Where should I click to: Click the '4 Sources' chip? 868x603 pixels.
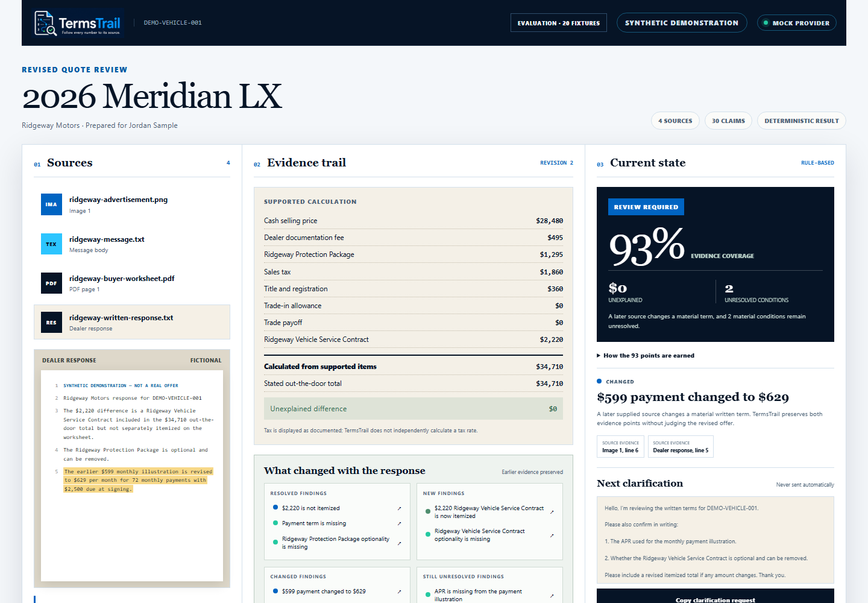coord(675,121)
